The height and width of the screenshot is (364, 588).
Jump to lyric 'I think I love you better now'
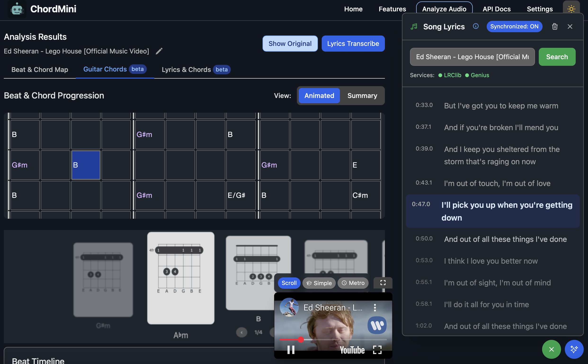(493, 261)
